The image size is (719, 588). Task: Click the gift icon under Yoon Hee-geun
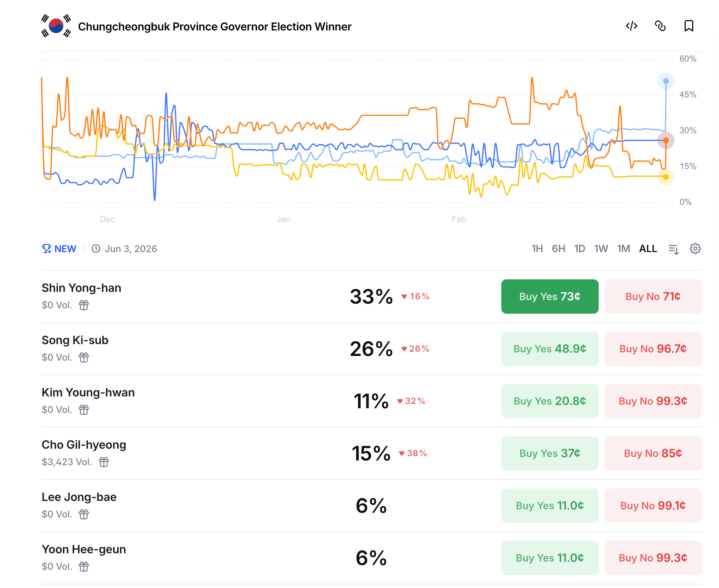click(84, 567)
